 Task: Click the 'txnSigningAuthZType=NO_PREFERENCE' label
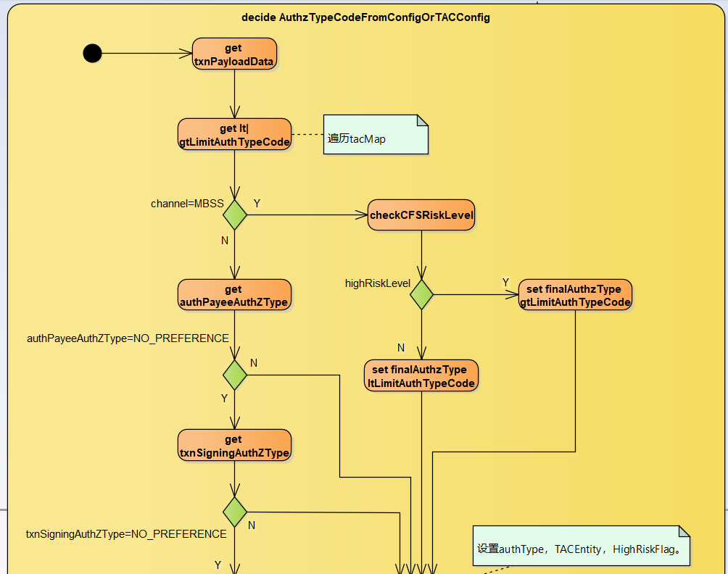[126, 534]
